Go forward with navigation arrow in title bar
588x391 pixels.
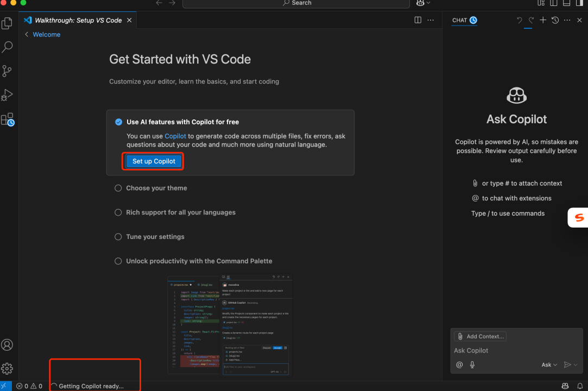pos(172,3)
